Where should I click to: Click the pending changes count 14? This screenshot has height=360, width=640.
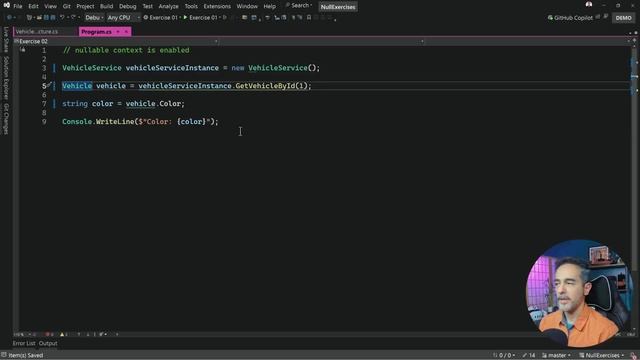[x=529, y=355]
